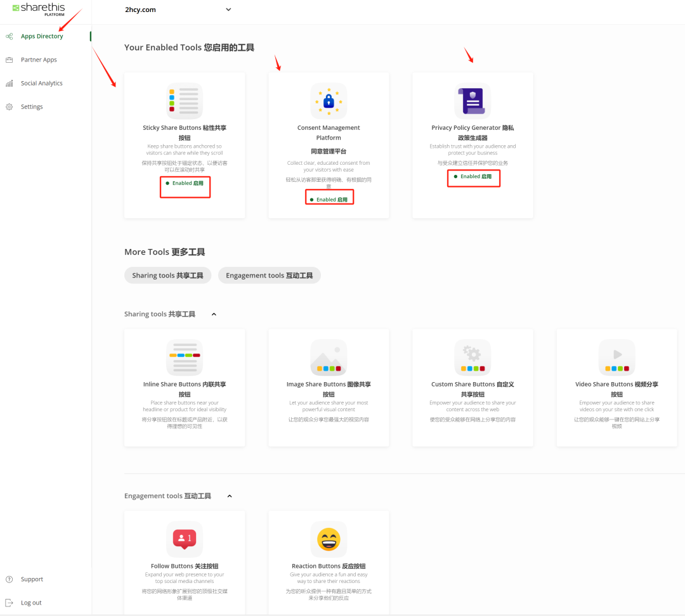
Task: Open Social Analytics in sidebar
Action: (x=41, y=83)
